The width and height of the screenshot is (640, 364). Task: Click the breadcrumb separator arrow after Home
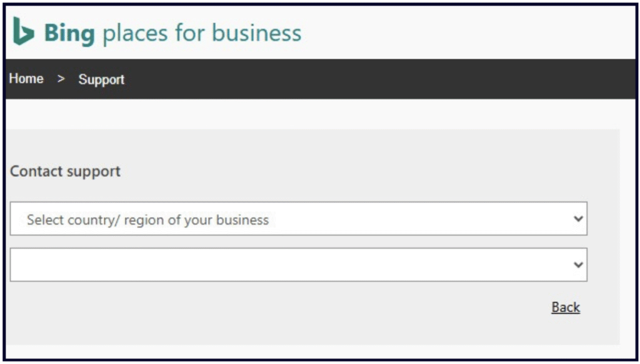pos(61,79)
